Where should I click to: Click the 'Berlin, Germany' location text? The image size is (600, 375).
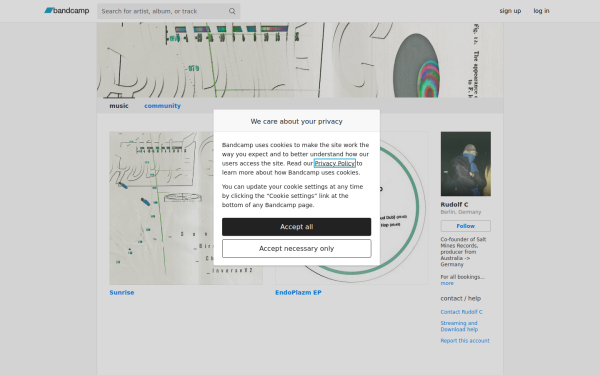click(461, 212)
